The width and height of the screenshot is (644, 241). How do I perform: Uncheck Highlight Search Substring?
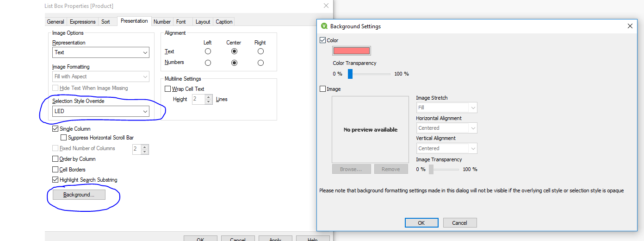pos(56,180)
